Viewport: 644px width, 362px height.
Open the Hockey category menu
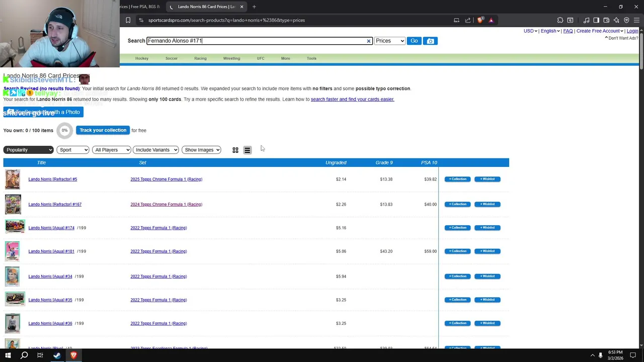tap(142, 58)
